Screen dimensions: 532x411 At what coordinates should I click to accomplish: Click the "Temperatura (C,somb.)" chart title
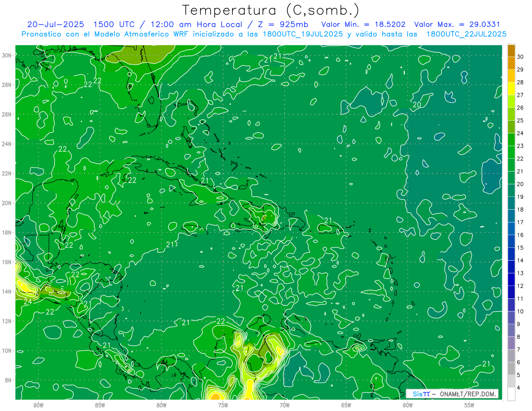point(271,10)
